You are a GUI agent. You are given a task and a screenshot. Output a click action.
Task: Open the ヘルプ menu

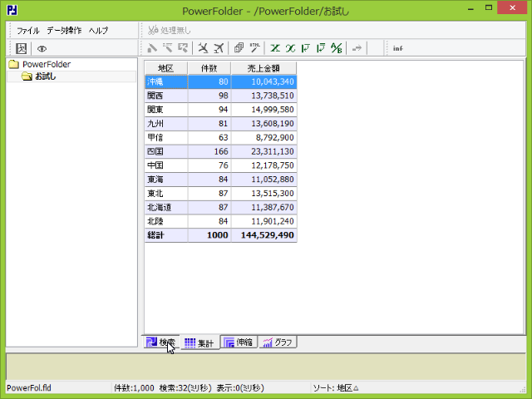(98, 31)
